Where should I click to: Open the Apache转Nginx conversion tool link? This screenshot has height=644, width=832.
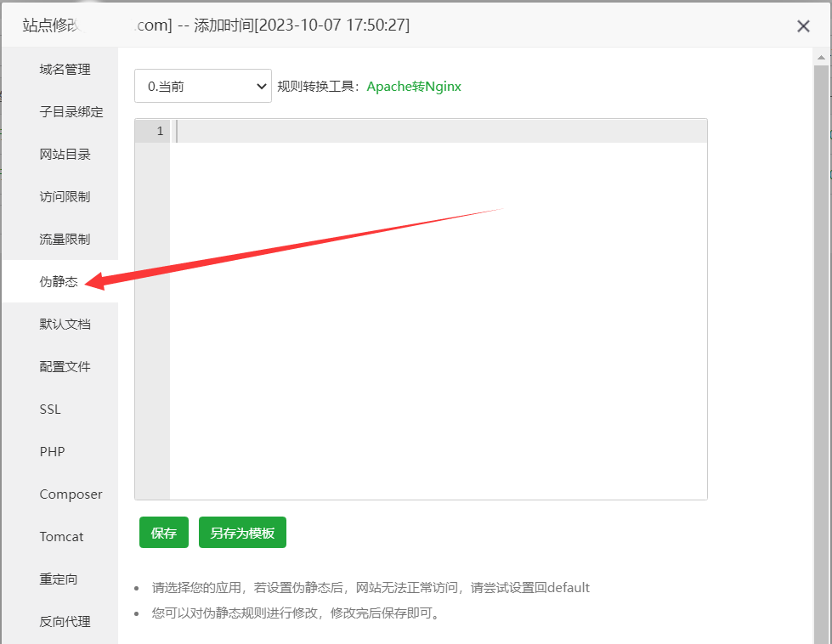[x=414, y=86]
